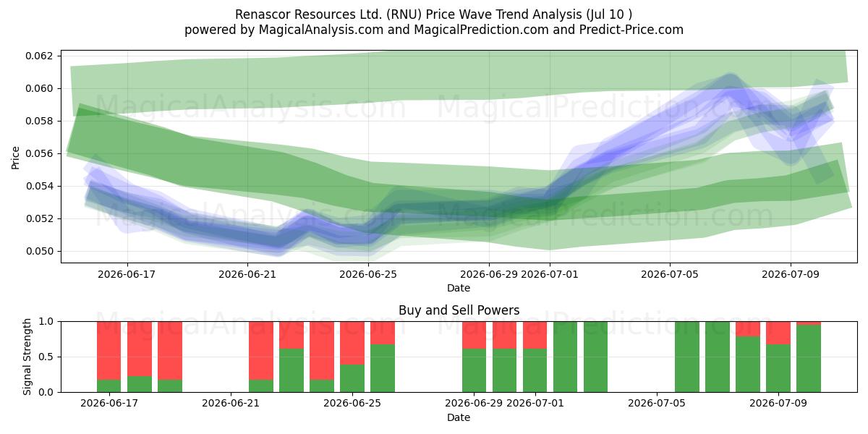Image resolution: width=868 pixels, height=434 pixels.
Task: Click 2026-07-01 tick under the Buy and Sell chart
Action: [535, 404]
